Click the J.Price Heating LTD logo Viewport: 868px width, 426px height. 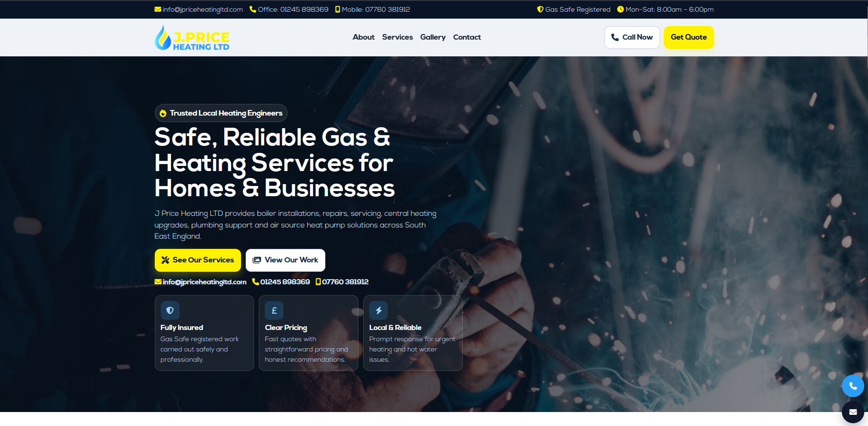point(192,38)
